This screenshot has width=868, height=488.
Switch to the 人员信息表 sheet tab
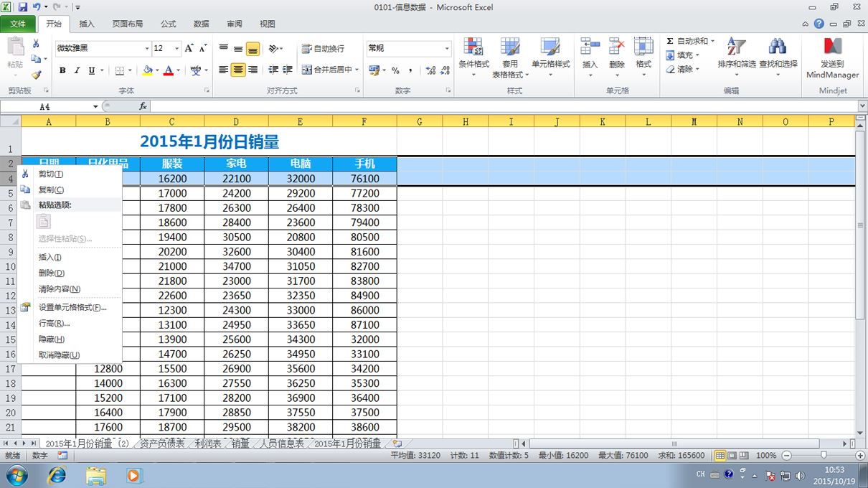click(282, 444)
